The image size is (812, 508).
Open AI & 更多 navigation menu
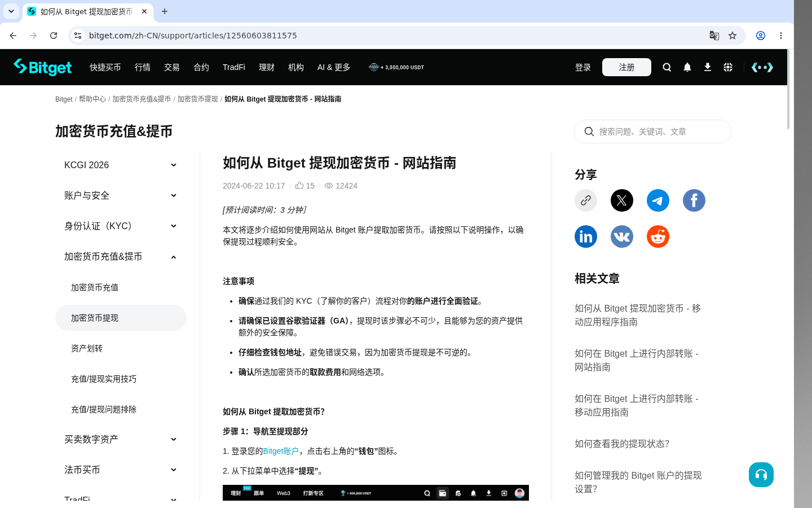pos(334,67)
